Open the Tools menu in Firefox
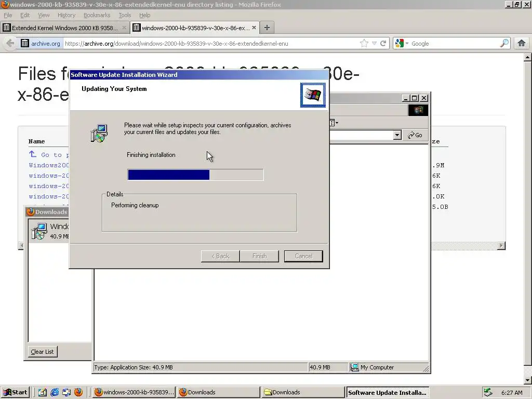The image size is (532, 399). pos(125,15)
